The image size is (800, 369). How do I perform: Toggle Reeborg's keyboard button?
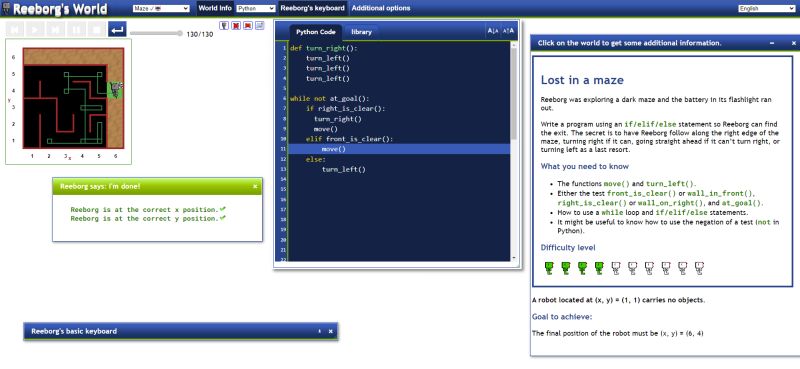pyautogui.click(x=313, y=8)
